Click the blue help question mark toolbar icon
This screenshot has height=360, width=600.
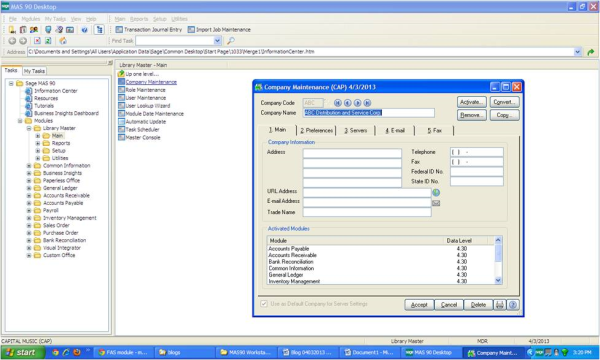84,29
